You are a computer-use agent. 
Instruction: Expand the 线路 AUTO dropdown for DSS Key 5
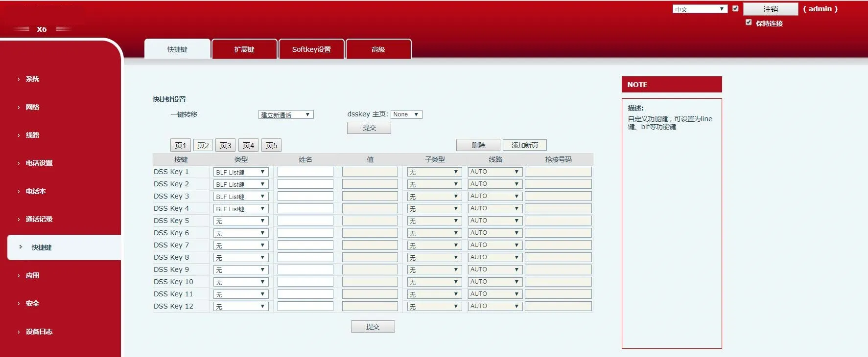coord(494,221)
